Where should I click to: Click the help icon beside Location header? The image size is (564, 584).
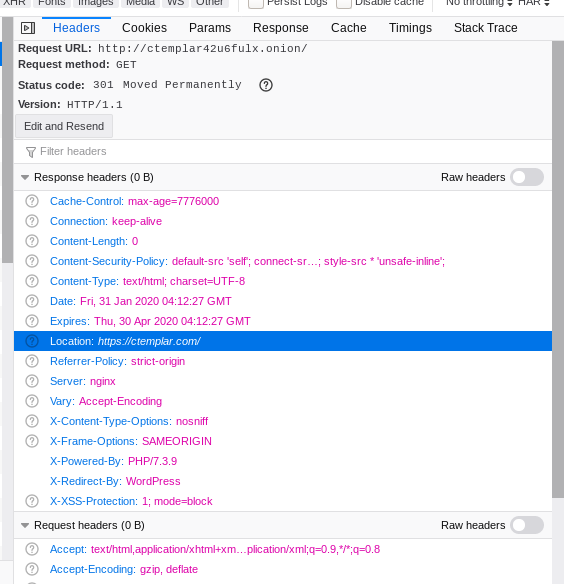pos(32,341)
